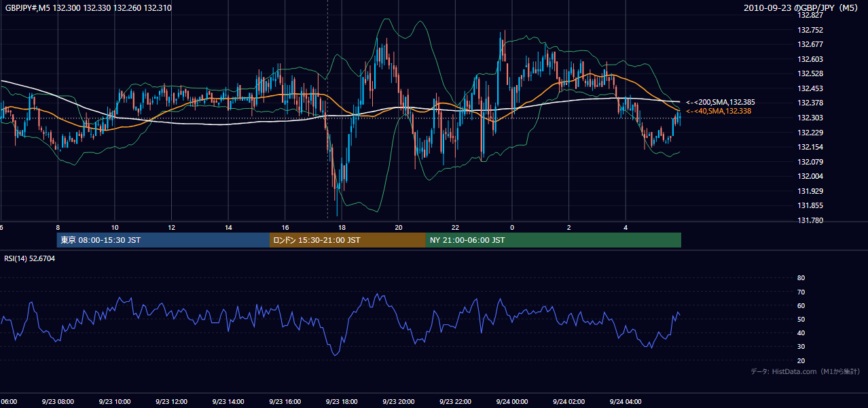Viewport: 868px width, 408px height.
Task: Click the 9/24 00:00 date label
Action: (512, 402)
